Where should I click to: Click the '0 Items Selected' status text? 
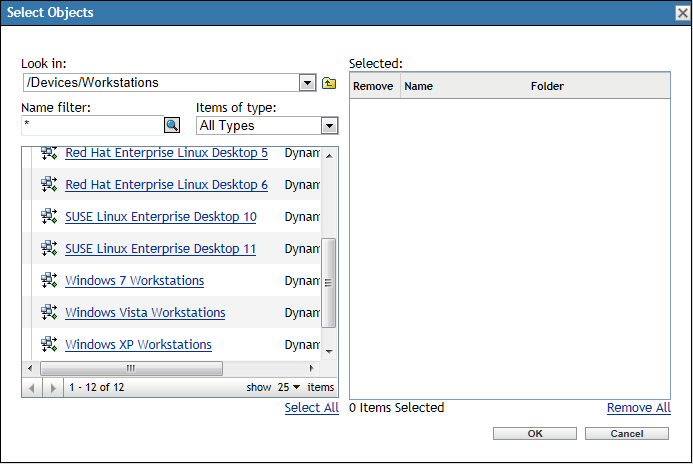(396, 407)
